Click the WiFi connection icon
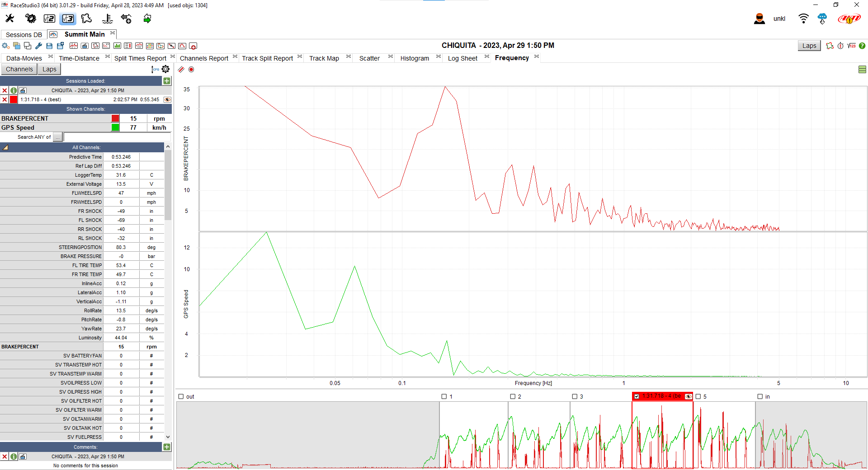The width and height of the screenshot is (868, 470). [803, 19]
